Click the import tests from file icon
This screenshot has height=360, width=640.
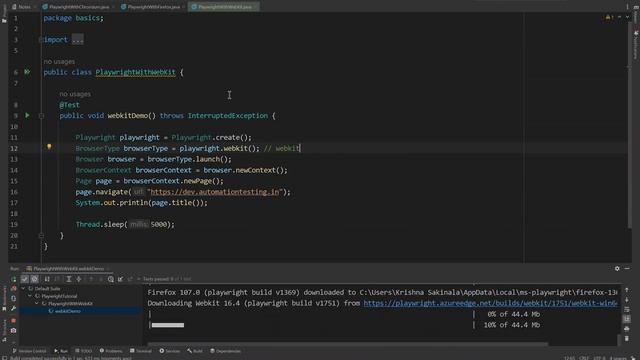click(120, 279)
